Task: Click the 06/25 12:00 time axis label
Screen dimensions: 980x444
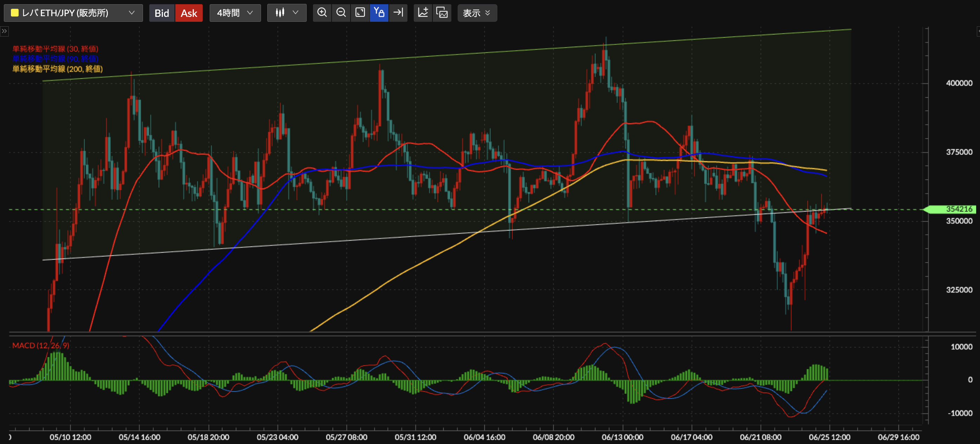Action: click(x=829, y=437)
